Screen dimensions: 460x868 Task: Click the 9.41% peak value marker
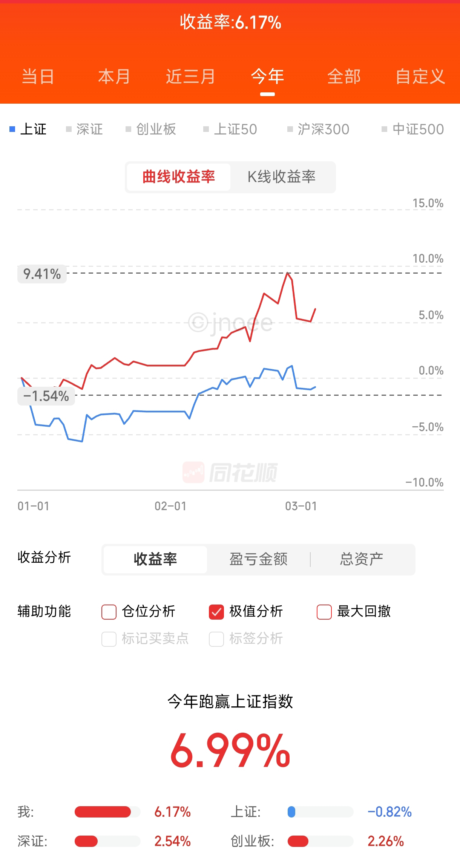[42, 274]
